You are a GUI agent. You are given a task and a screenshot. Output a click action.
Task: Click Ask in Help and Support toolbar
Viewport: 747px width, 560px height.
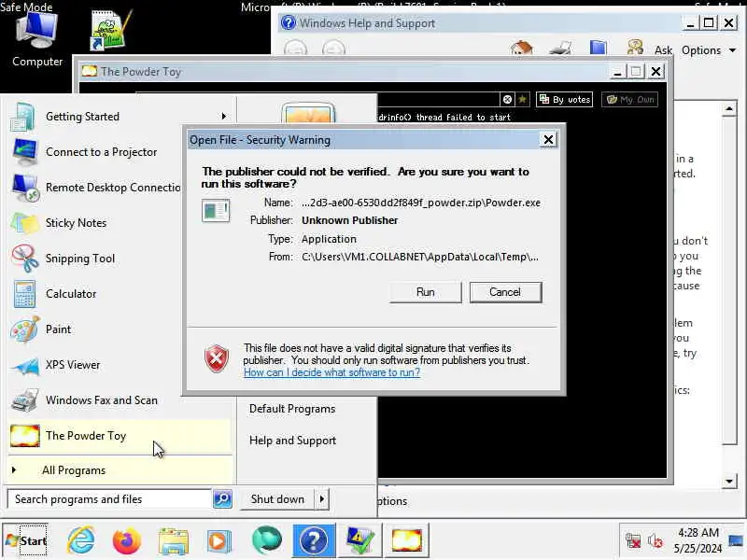pos(663,50)
